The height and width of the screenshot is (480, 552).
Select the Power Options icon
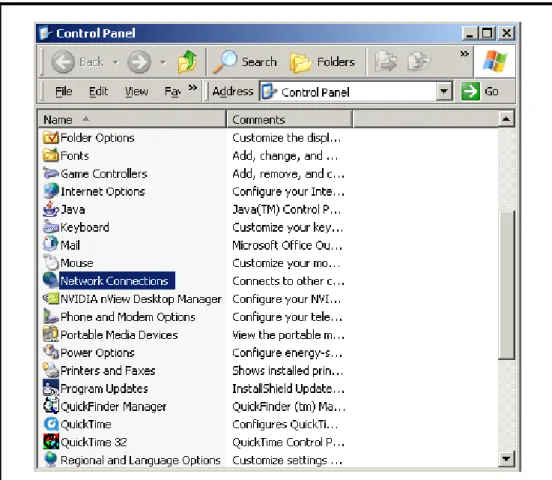tap(51, 353)
